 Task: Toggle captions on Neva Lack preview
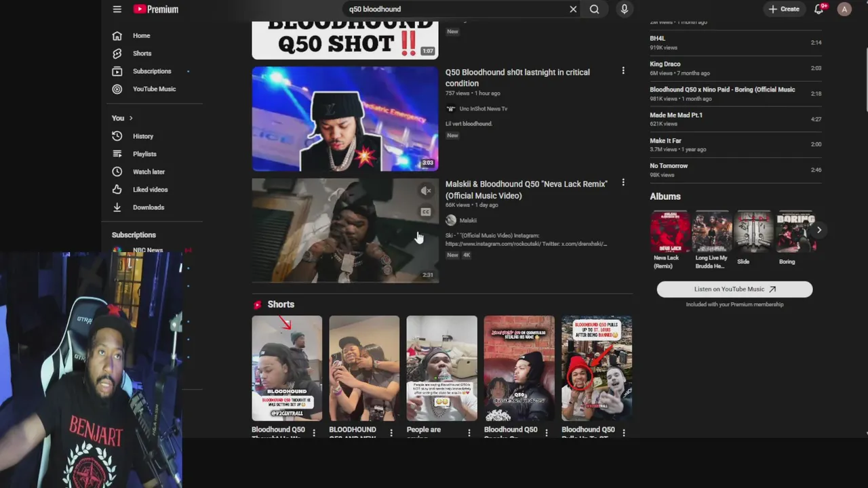click(x=426, y=212)
